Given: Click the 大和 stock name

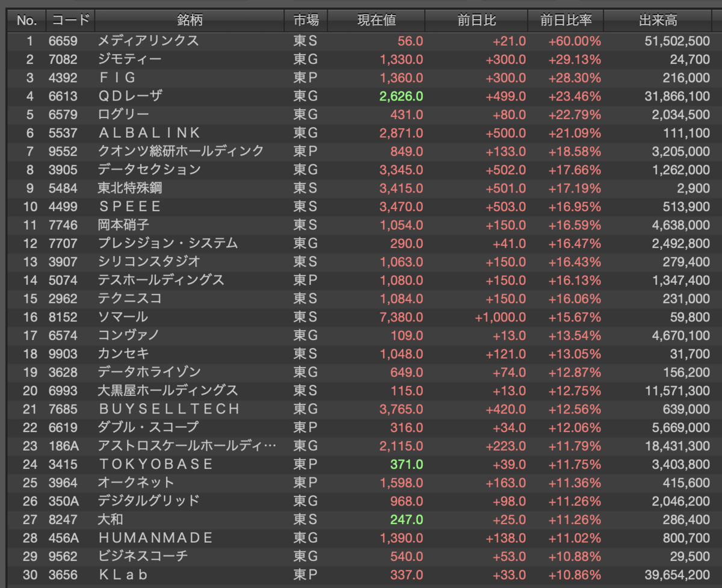Looking at the screenshot, I should click(110, 519).
